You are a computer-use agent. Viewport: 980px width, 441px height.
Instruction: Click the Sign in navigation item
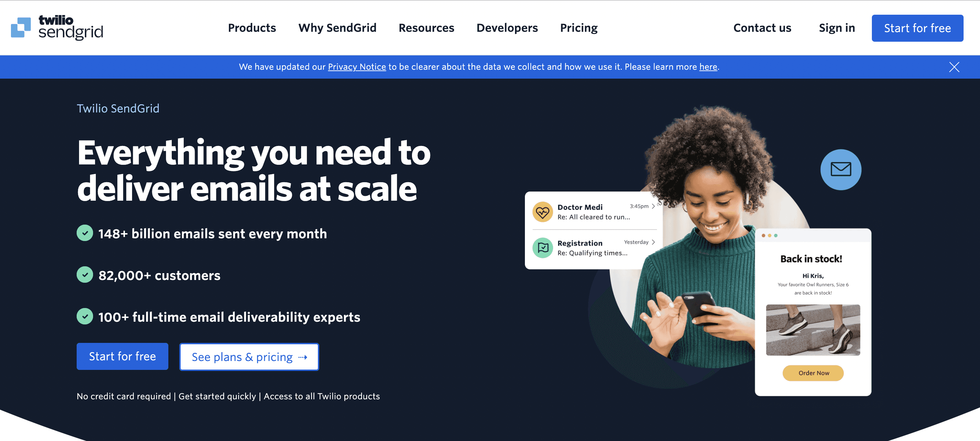837,27
